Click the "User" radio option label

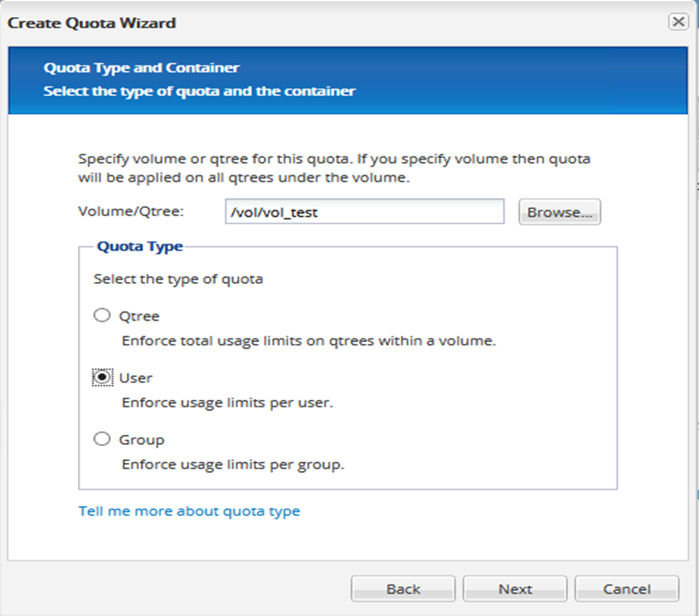point(136,379)
